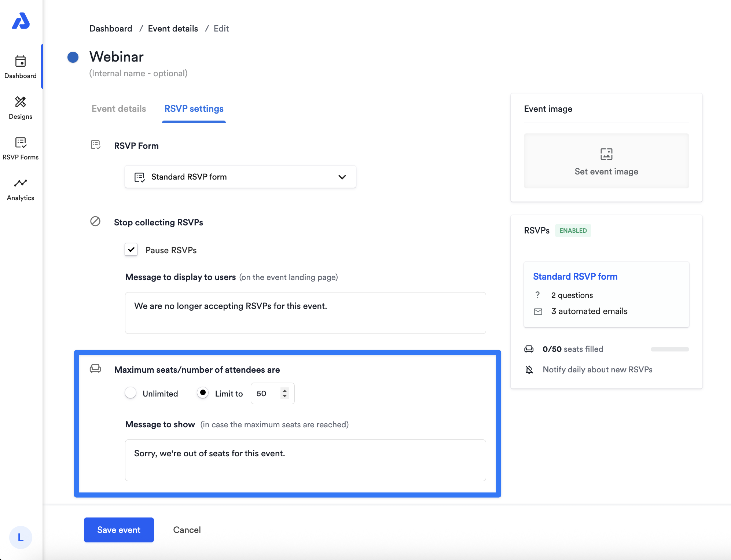Click the blue event color dot

[x=73, y=57]
